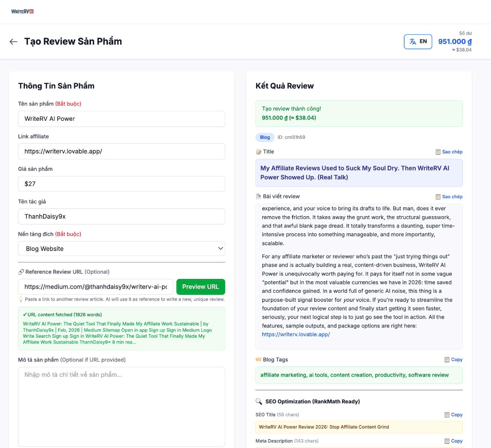
Task: Copy the review article with Sao chép
Action: click(449, 197)
